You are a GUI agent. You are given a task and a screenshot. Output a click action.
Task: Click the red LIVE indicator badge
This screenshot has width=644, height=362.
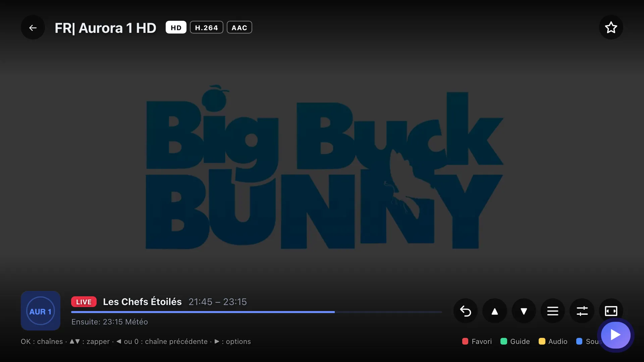tap(84, 302)
